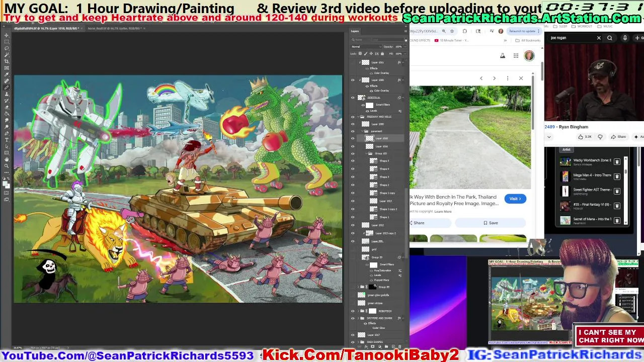Click add layer style fx icon

coord(366,346)
